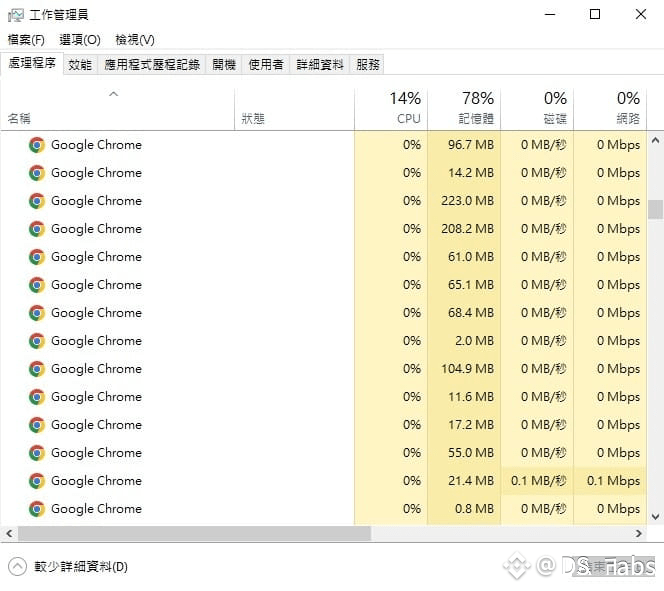Click Chrome icon in the 65.1 MB row
The width and height of the screenshot is (664, 591).
pyautogui.click(x=37, y=284)
